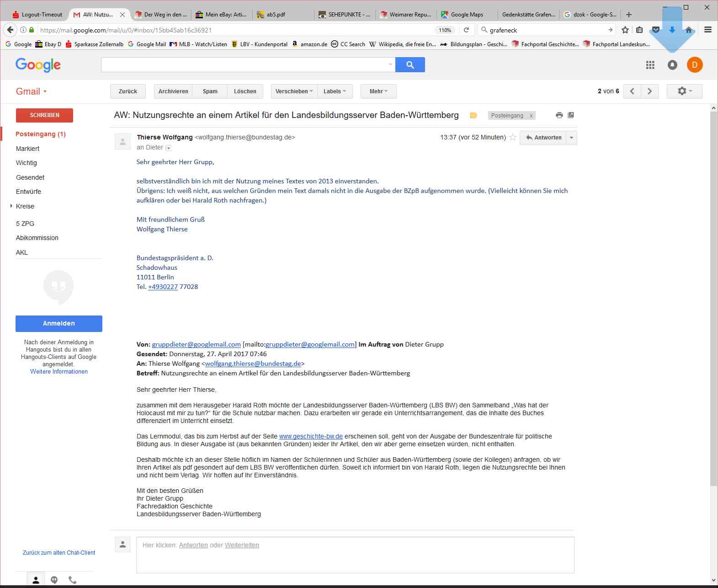Expand the Kreise section in sidebar
This screenshot has height=588, width=718.
coord(11,206)
